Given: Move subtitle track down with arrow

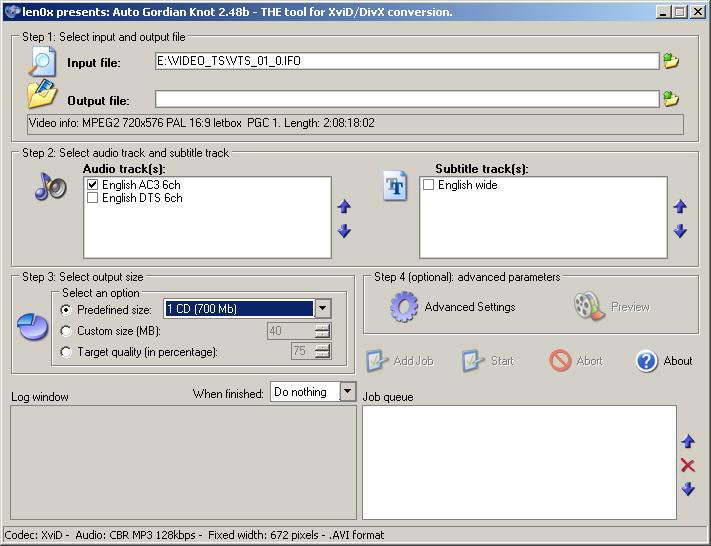Looking at the screenshot, I should (680, 231).
